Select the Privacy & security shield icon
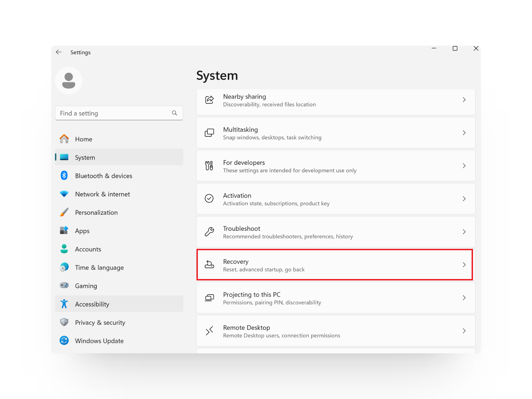532x399 pixels. (64, 322)
